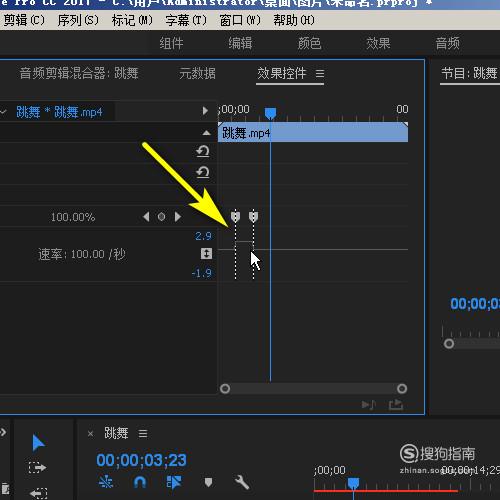Toggle nest sequence insert mode icon
The width and height of the screenshot is (500, 500).
point(106,482)
